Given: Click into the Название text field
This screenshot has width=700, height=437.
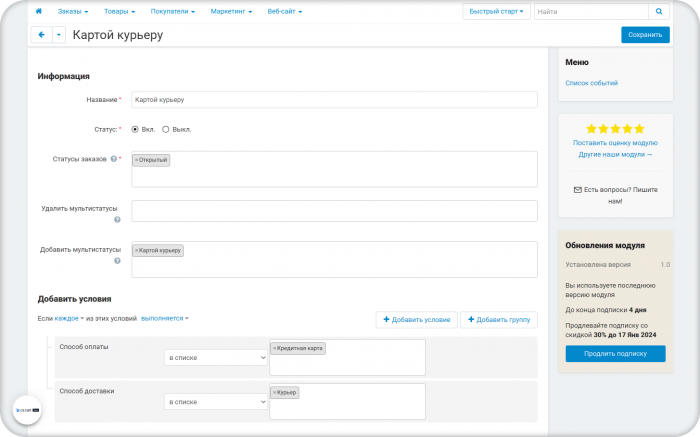Looking at the screenshot, I should (x=334, y=100).
